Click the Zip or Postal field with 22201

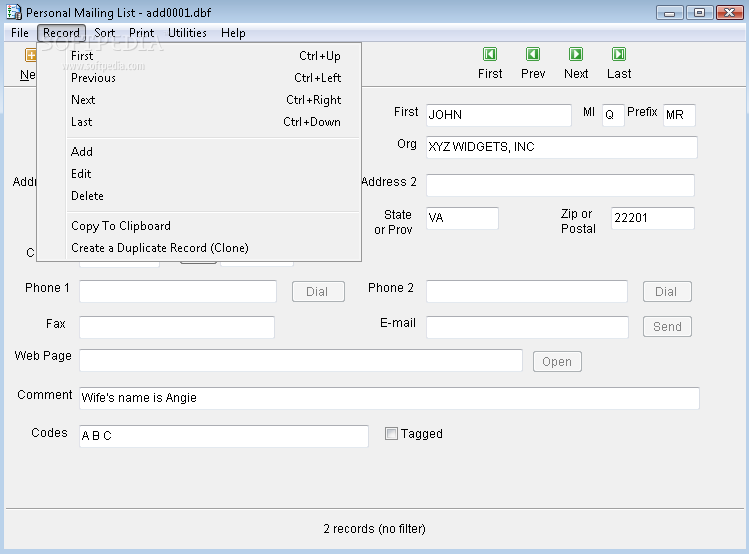pyautogui.click(x=653, y=218)
